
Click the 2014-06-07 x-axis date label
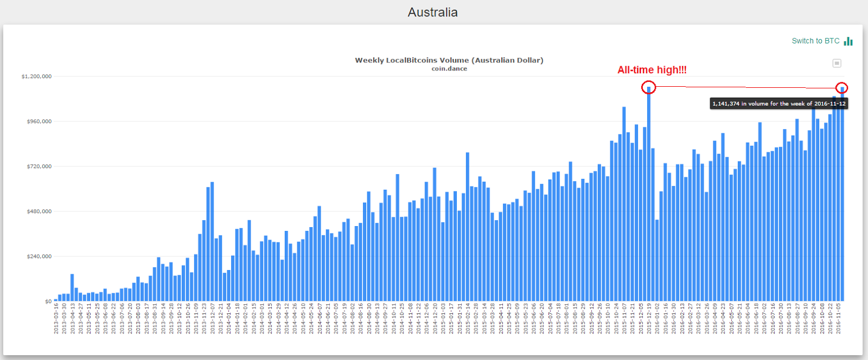coord(320,318)
